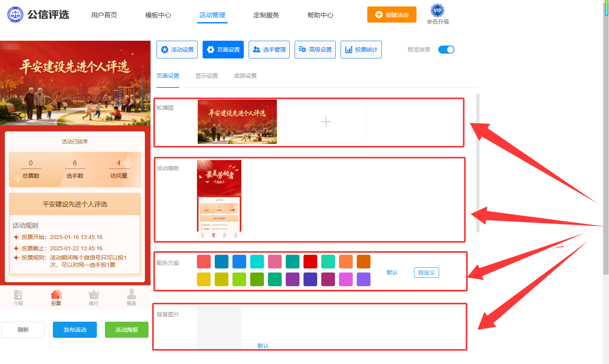The height and width of the screenshot is (364, 609).
Task: Click the 活动规则 heading in preview
Action: coord(25,225)
